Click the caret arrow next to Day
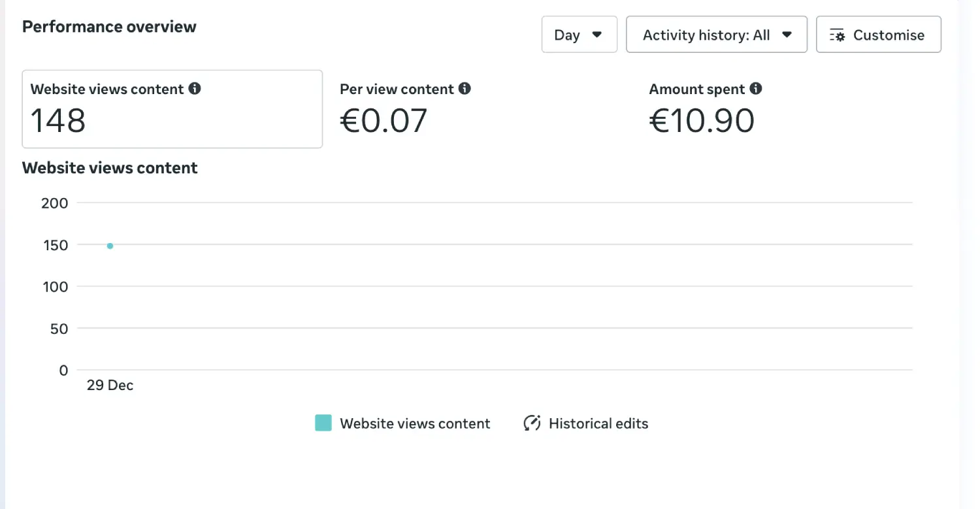This screenshot has height=509, width=980. coord(596,35)
